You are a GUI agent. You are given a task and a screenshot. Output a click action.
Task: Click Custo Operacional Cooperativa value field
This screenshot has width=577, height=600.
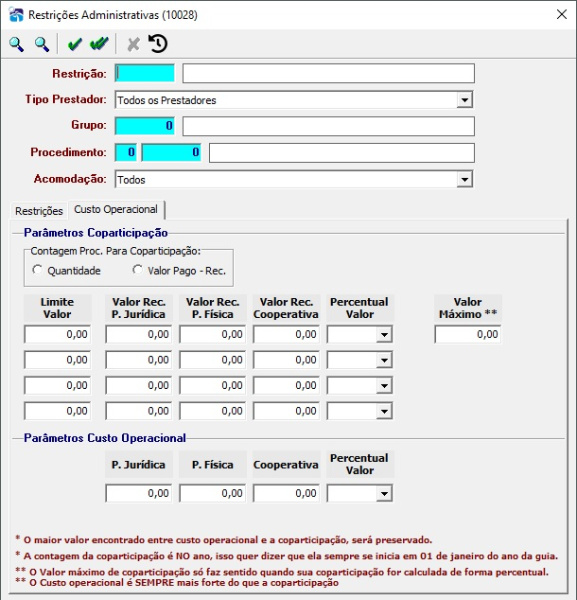click(286, 493)
